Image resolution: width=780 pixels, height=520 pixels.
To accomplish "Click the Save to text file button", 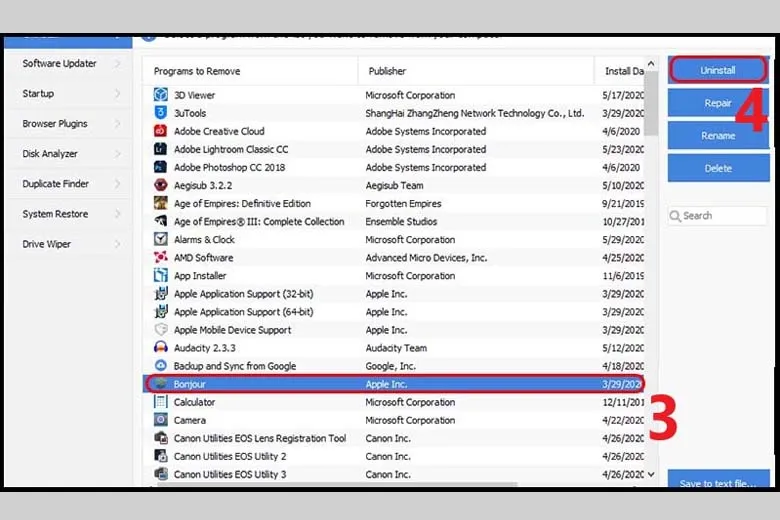I will point(718,480).
